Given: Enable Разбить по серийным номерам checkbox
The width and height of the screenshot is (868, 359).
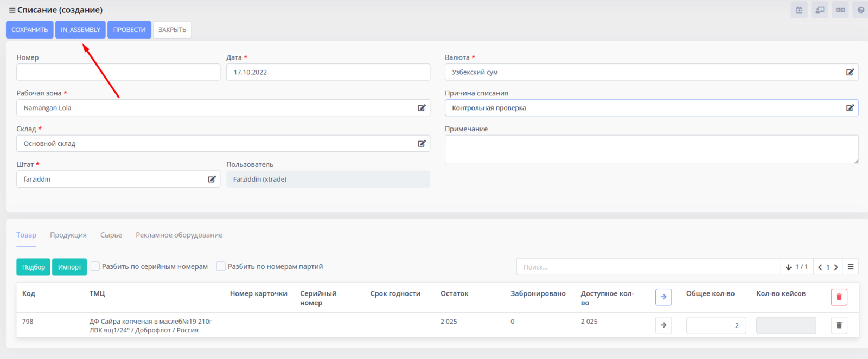Looking at the screenshot, I should click(x=95, y=266).
